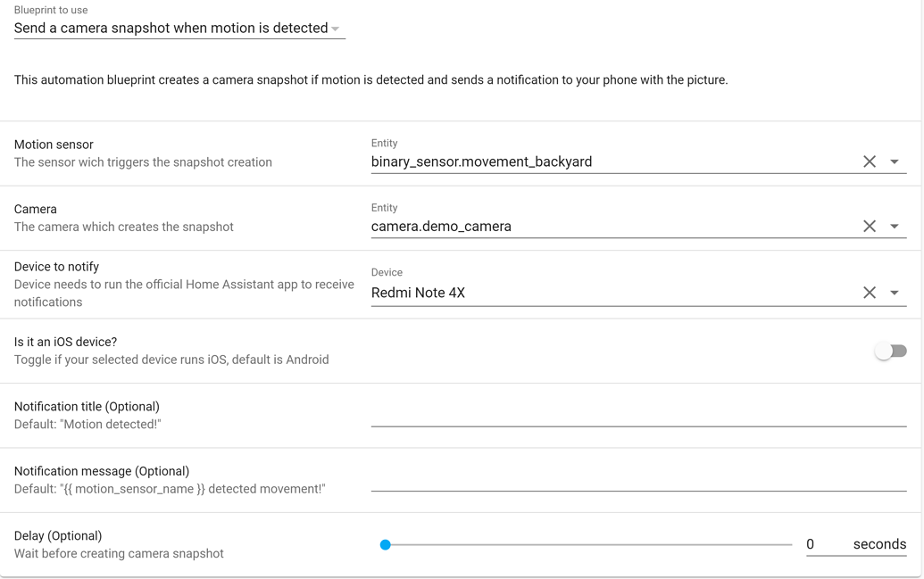Click the camera entity dropdown arrow
Image resolution: width=924 pixels, height=579 pixels.
[x=895, y=226]
